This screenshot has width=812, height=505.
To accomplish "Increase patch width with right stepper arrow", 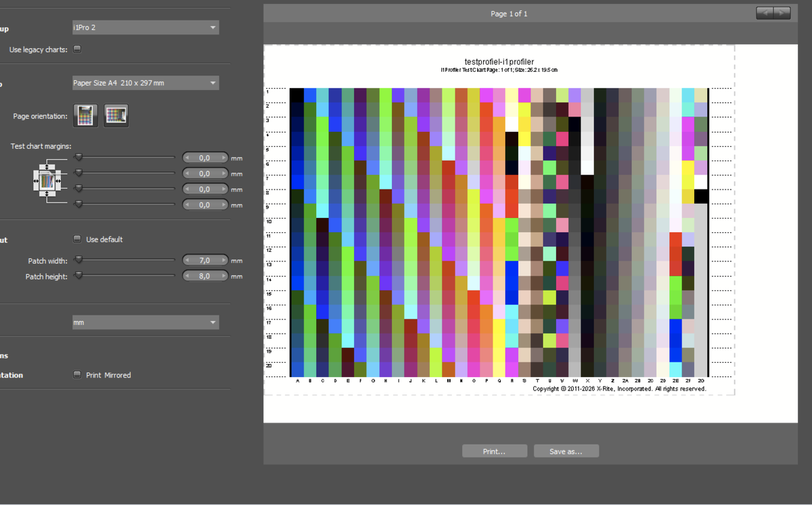I will pos(223,261).
